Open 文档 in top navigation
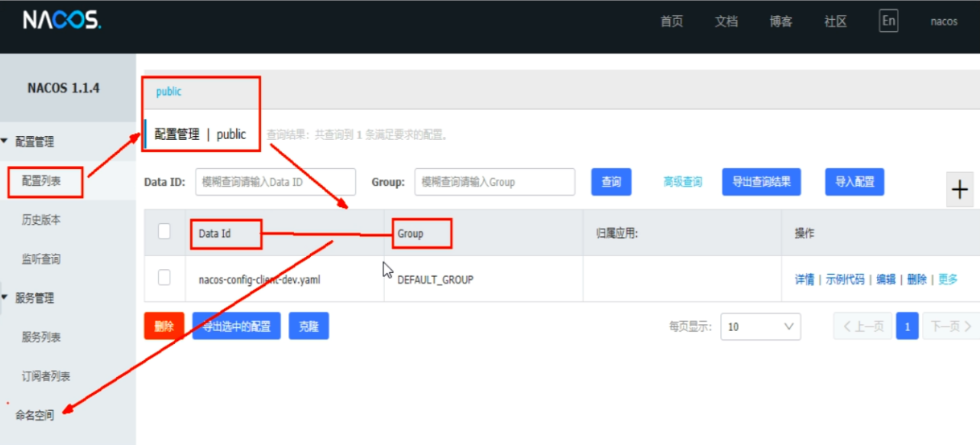980x445 pixels. click(x=726, y=21)
